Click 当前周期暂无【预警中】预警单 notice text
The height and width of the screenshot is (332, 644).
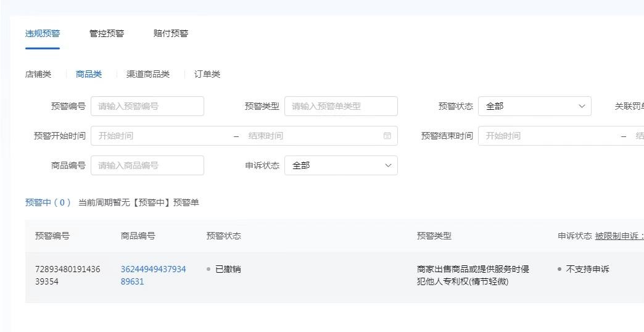(x=138, y=202)
